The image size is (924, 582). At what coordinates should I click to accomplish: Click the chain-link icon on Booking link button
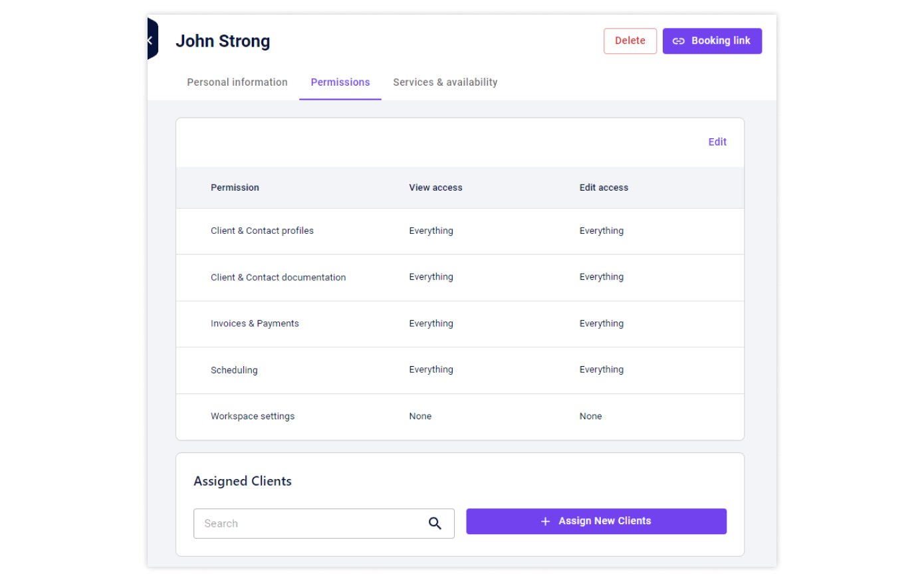pyautogui.click(x=678, y=41)
